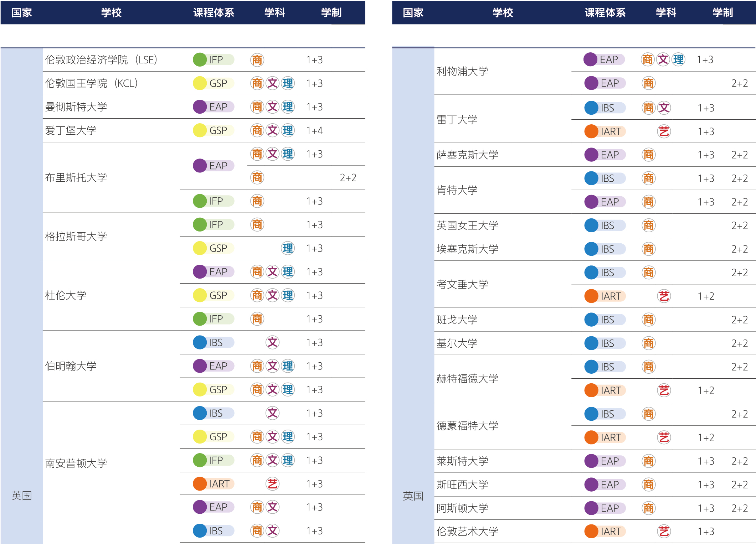Click the IFP badge in the 布里斯托大学 rows
The height and width of the screenshot is (544, 756).
214,201
